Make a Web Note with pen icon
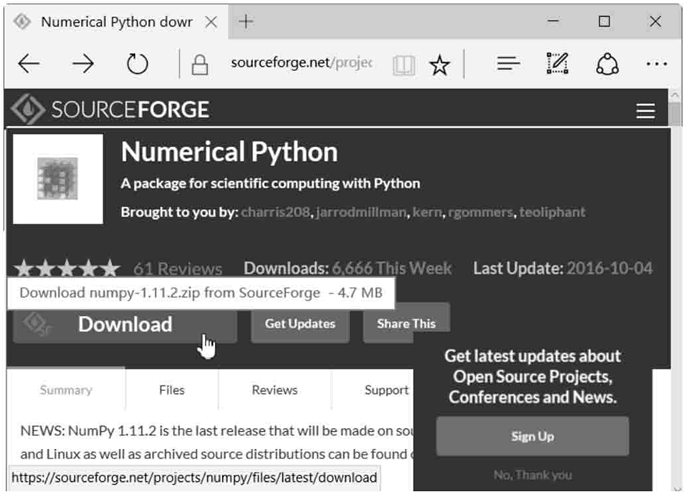684x492 pixels. click(x=557, y=63)
